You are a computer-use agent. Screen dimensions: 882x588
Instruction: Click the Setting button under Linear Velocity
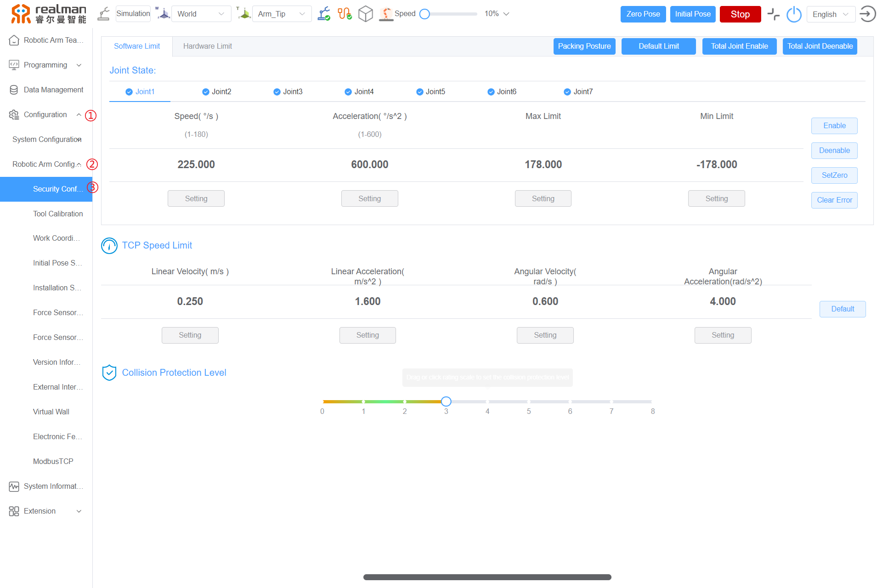tap(190, 335)
